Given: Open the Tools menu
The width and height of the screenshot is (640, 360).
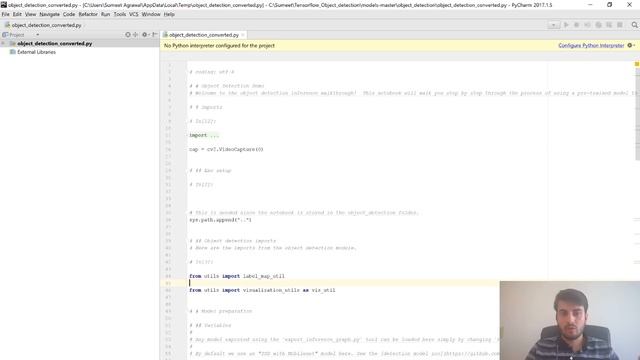Looking at the screenshot, I should [120, 14].
